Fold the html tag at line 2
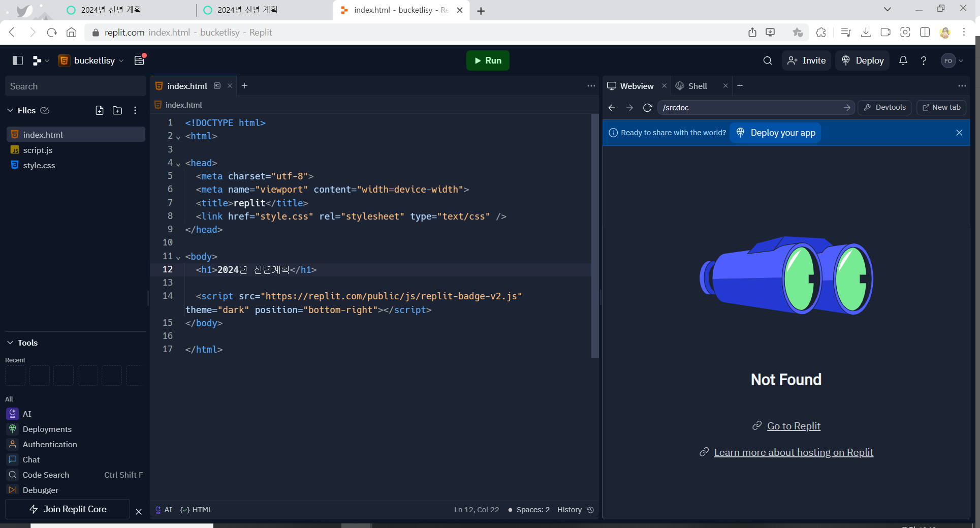980x528 pixels. coord(178,137)
